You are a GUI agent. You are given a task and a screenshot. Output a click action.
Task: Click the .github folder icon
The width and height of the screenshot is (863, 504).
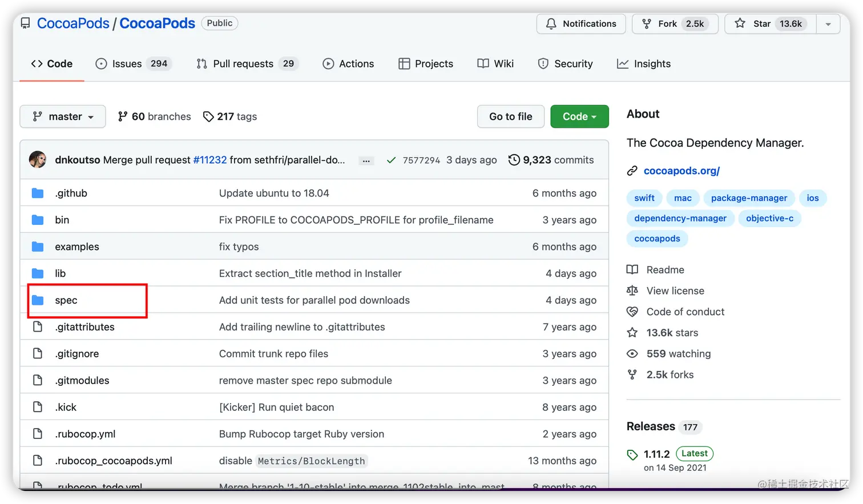tap(38, 193)
